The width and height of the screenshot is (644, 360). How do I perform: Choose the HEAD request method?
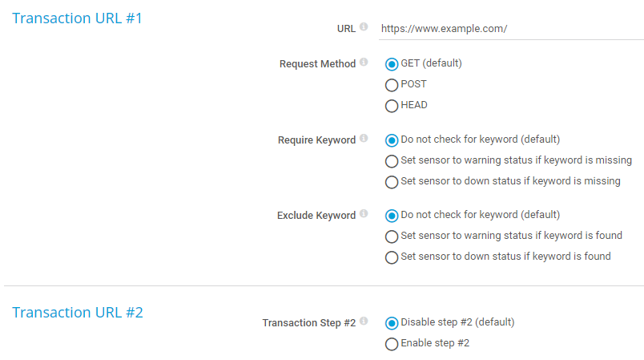click(392, 106)
